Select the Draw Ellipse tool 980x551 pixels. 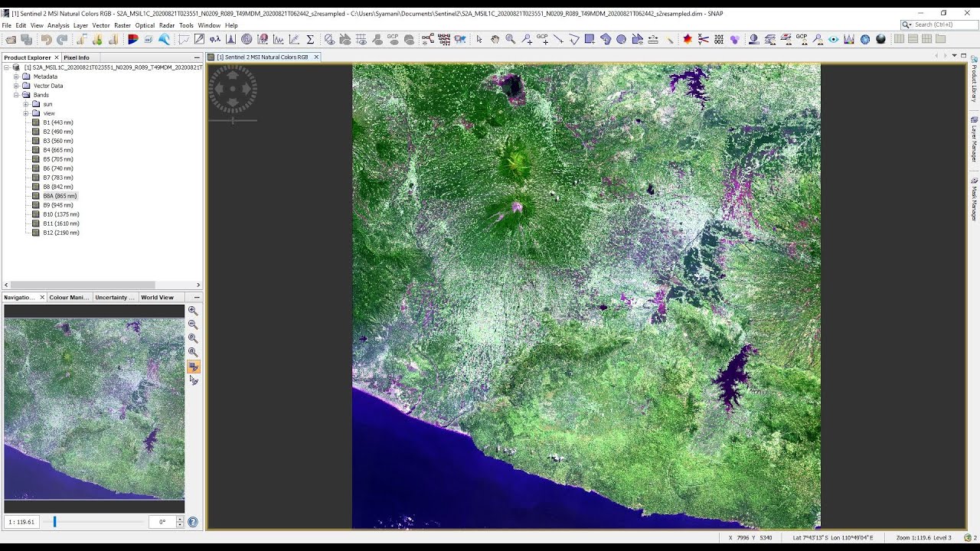click(x=621, y=39)
